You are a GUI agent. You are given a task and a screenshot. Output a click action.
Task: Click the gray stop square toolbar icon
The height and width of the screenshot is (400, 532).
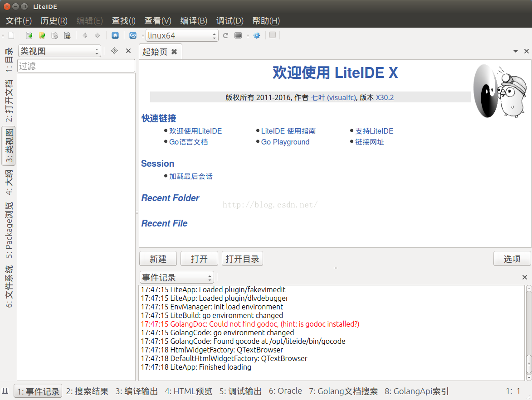(x=273, y=35)
